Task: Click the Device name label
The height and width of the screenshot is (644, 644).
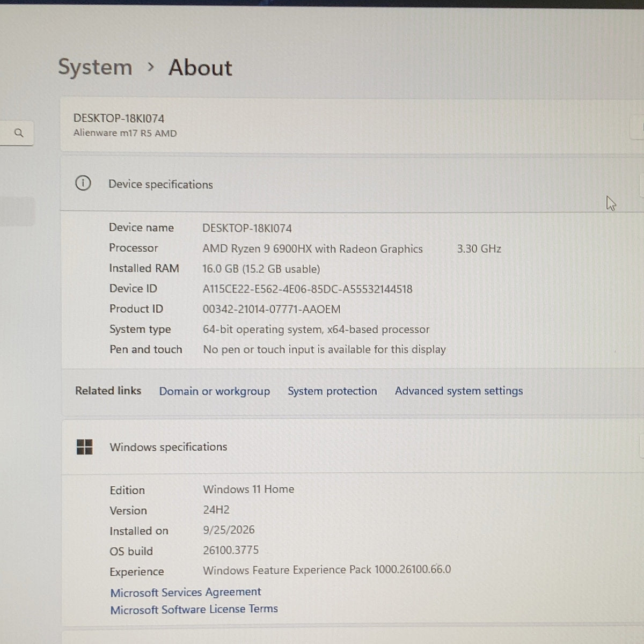Action: click(x=141, y=228)
